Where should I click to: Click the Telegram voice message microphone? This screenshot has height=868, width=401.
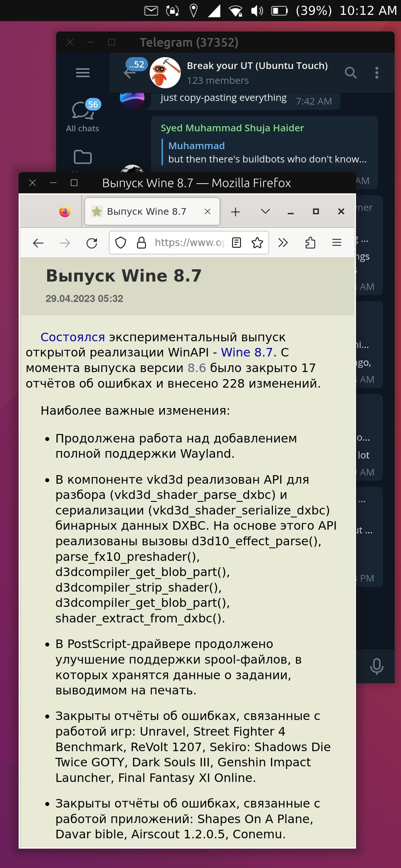coord(376,666)
